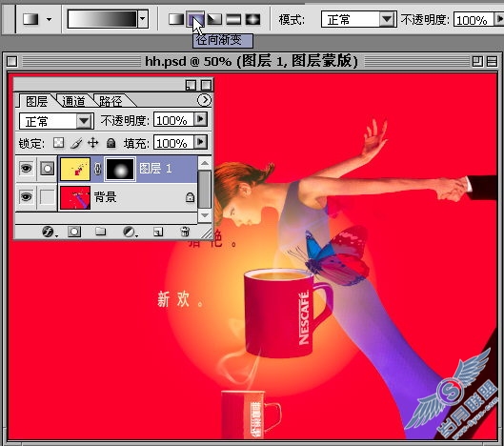Image resolution: width=504 pixels, height=446 pixels.
Task: Select the angle gradient type
Action: point(214,19)
